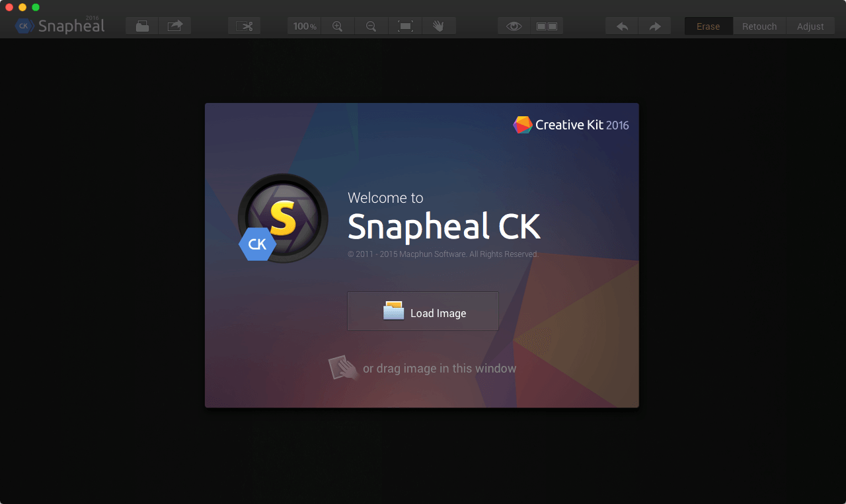This screenshot has width=846, height=504.
Task: Open an image with the toolbar folder icon
Action: [x=142, y=26]
